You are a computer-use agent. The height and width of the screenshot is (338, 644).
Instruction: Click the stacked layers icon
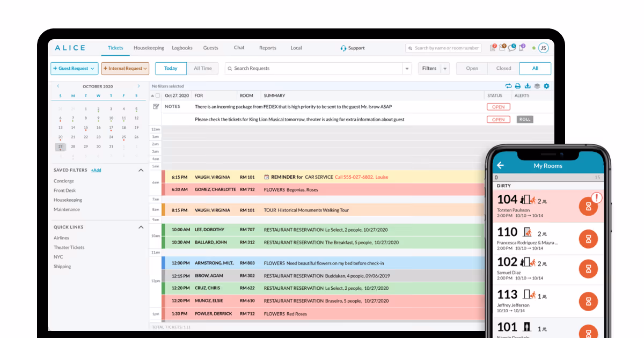click(537, 86)
